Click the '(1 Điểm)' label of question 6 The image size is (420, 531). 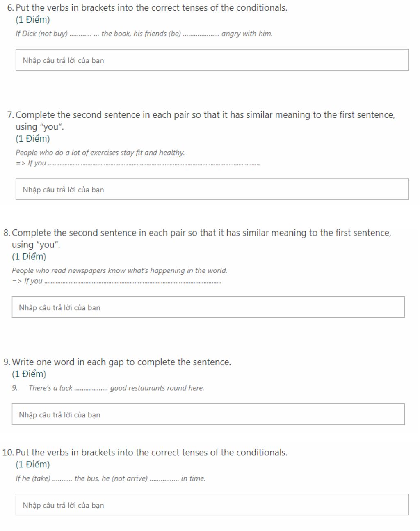(33, 20)
